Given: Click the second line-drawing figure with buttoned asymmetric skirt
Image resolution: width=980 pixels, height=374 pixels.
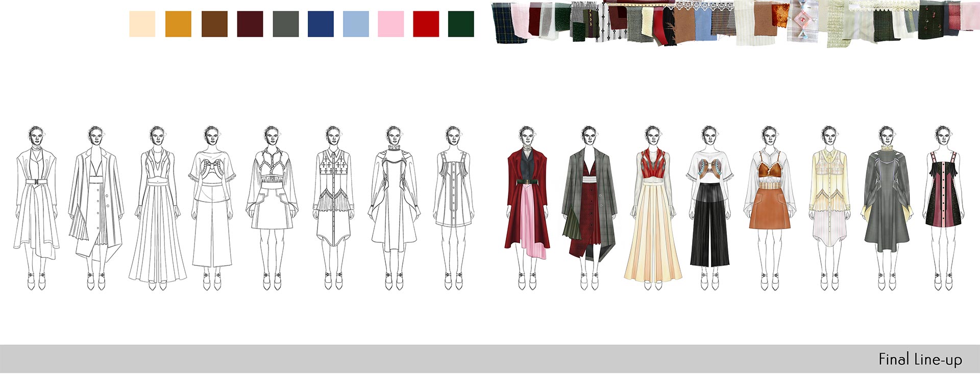Looking at the screenshot, I should coord(96,208).
